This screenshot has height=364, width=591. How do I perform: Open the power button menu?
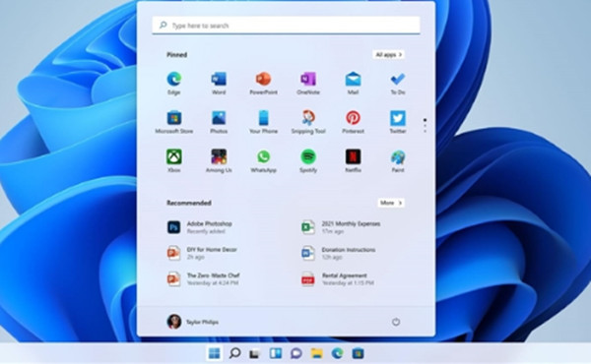396,322
